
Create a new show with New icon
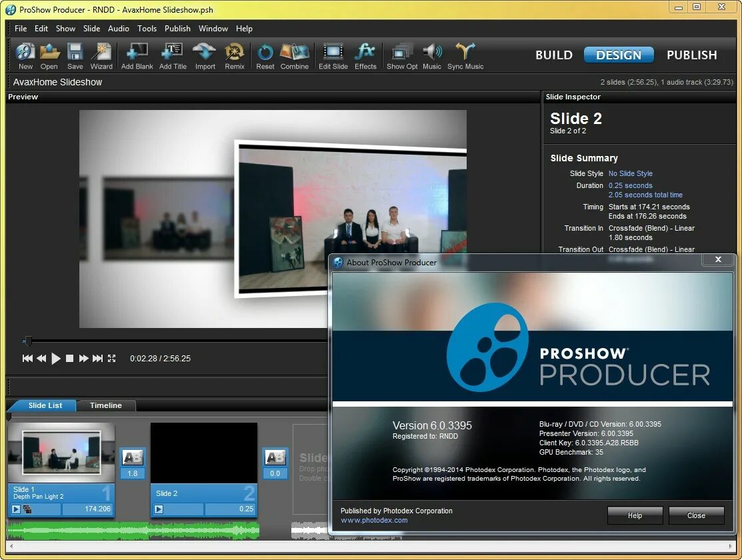pos(25,56)
